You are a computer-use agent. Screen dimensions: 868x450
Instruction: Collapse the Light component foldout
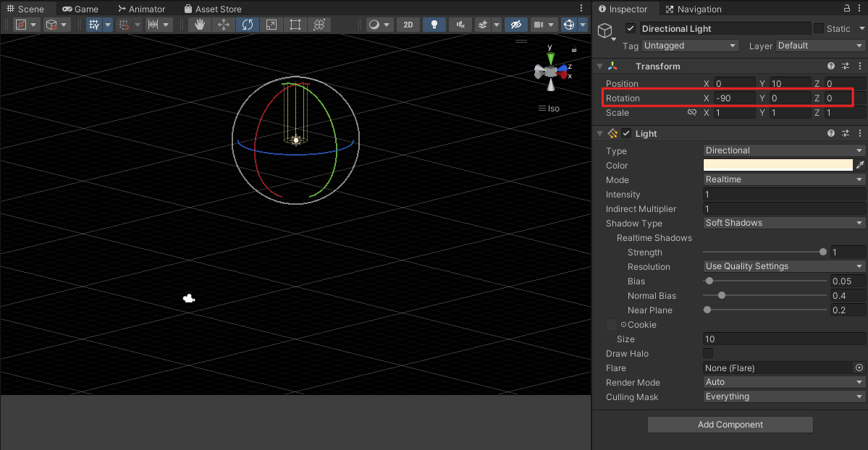[x=599, y=133]
